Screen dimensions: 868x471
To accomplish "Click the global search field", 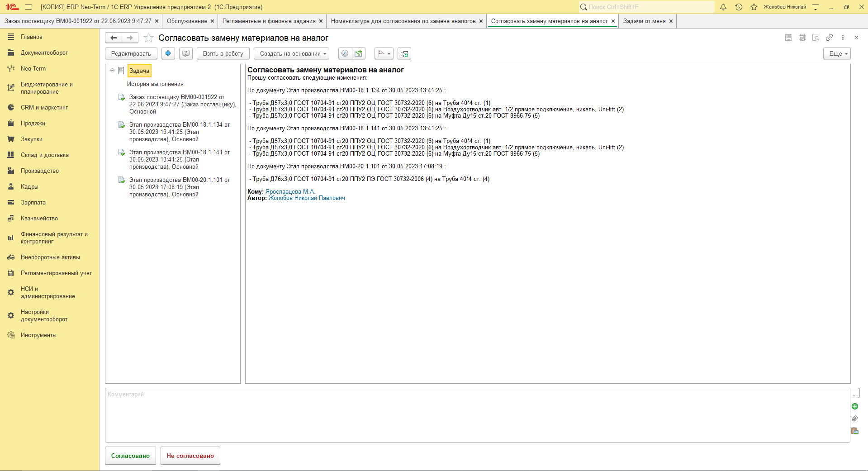I will tap(646, 7).
